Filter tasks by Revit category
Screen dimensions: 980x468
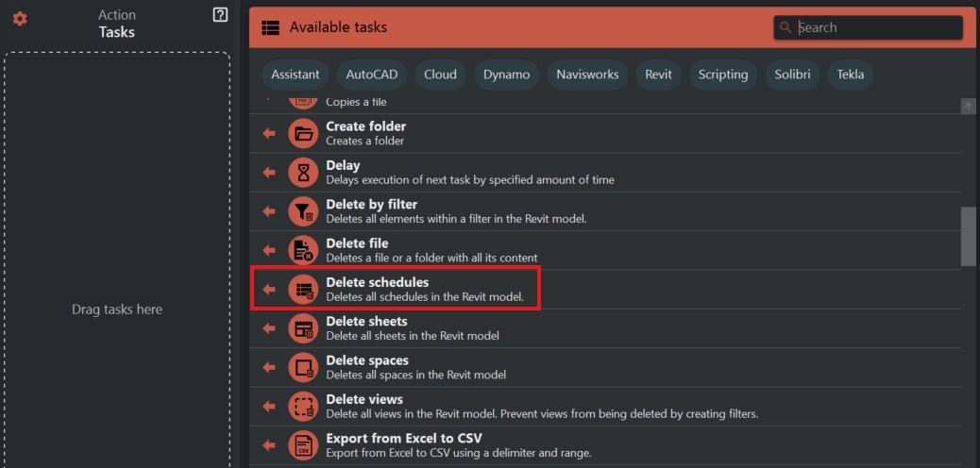pyautogui.click(x=659, y=75)
